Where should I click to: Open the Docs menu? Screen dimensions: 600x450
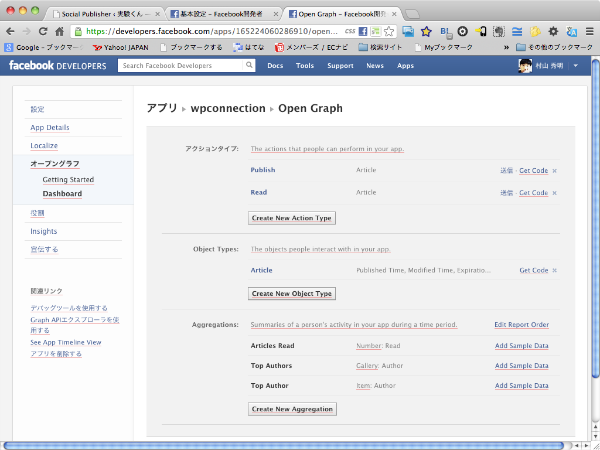coord(275,65)
